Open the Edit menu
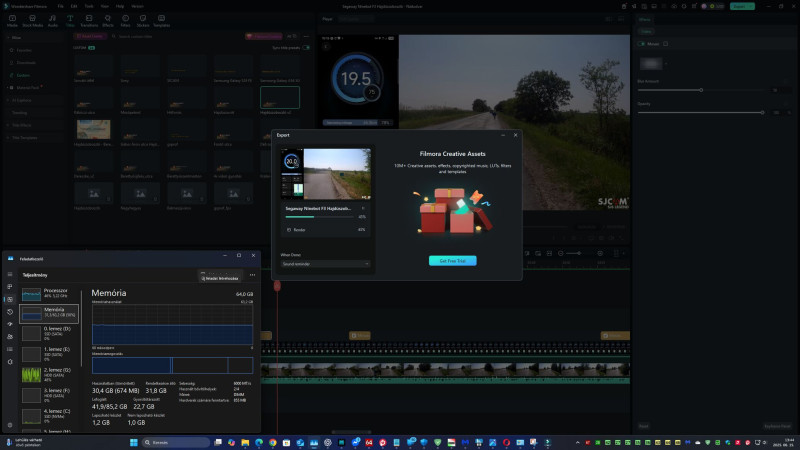 coord(74,6)
